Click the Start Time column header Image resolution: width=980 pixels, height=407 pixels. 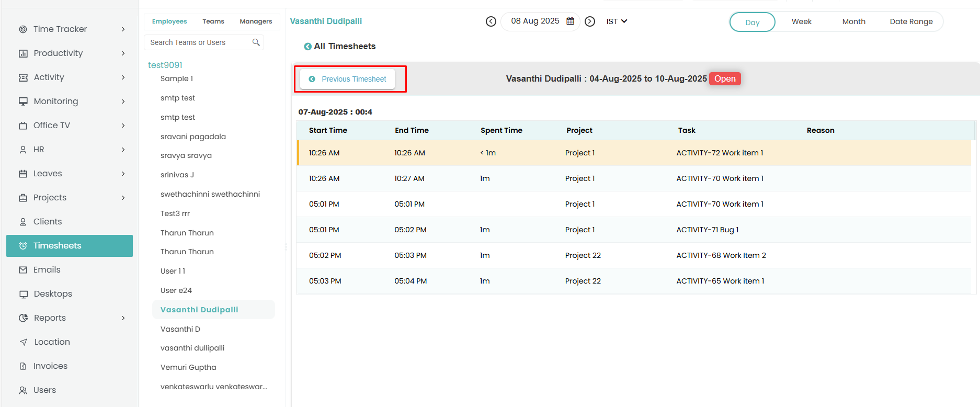328,130
